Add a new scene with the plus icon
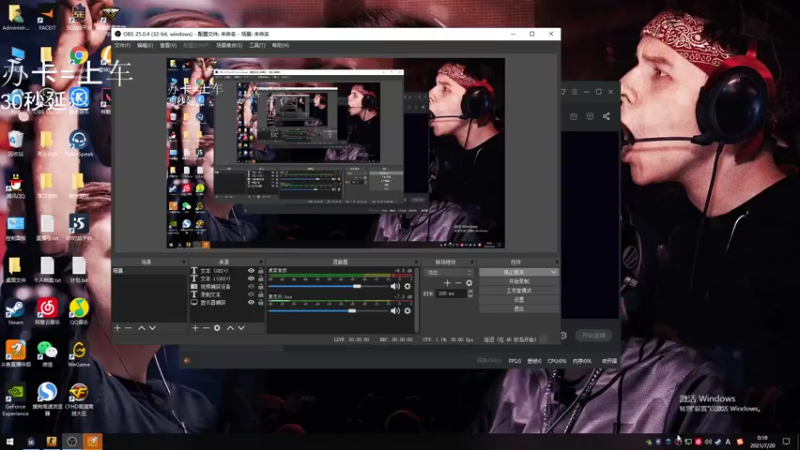Screen dimensions: 800x450 pos(117,328)
